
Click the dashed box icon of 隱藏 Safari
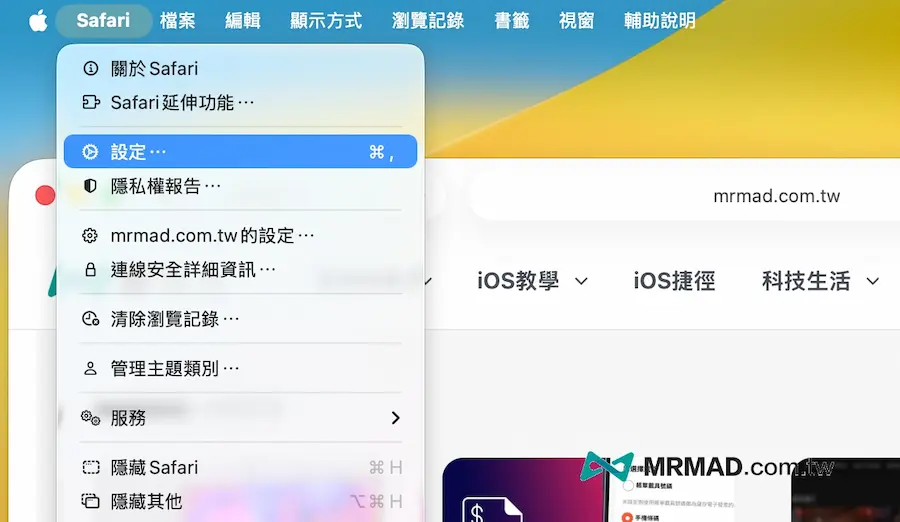(91, 467)
